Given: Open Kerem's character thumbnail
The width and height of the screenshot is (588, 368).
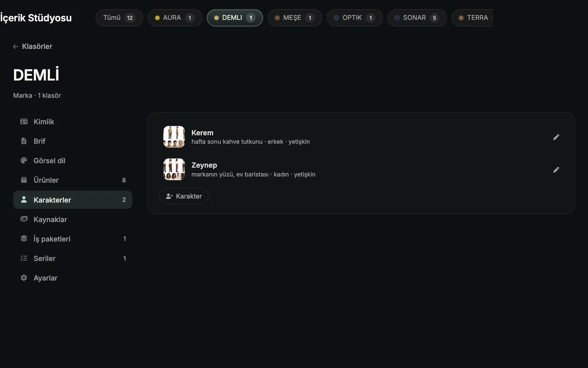Looking at the screenshot, I should (x=174, y=137).
